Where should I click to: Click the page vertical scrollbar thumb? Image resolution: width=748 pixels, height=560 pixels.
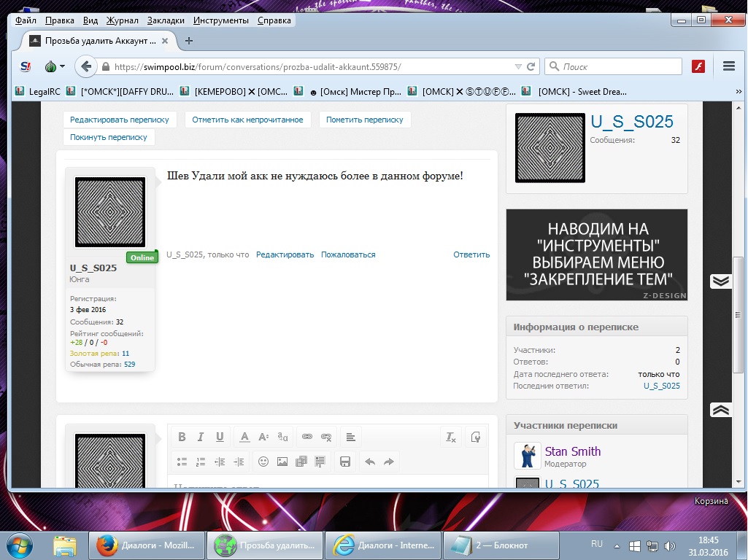(x=738, y=314)
